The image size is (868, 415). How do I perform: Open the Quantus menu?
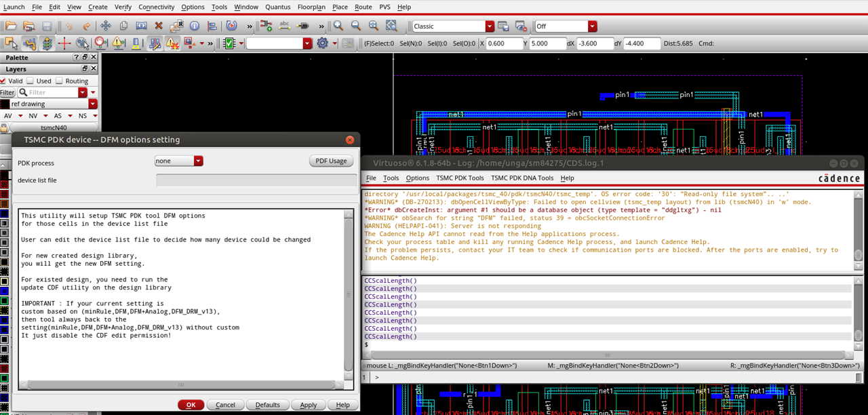pos(277,7)
